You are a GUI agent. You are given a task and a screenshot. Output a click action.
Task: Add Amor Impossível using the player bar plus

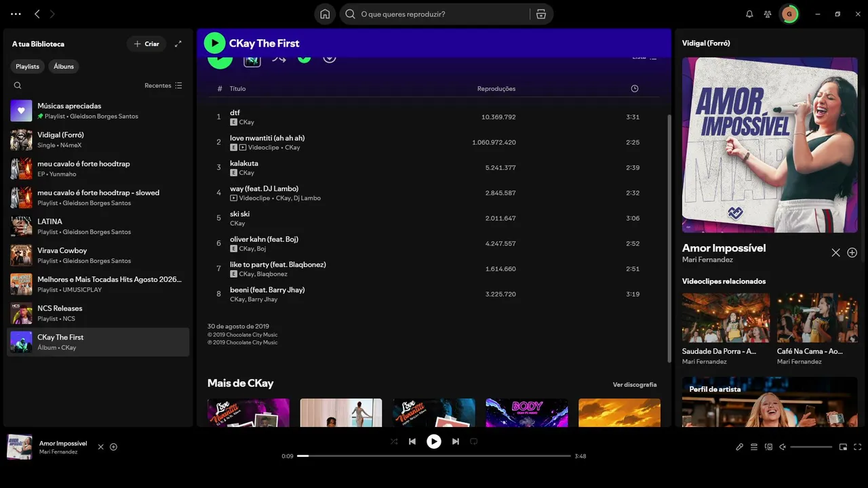[x=114, y=447]
